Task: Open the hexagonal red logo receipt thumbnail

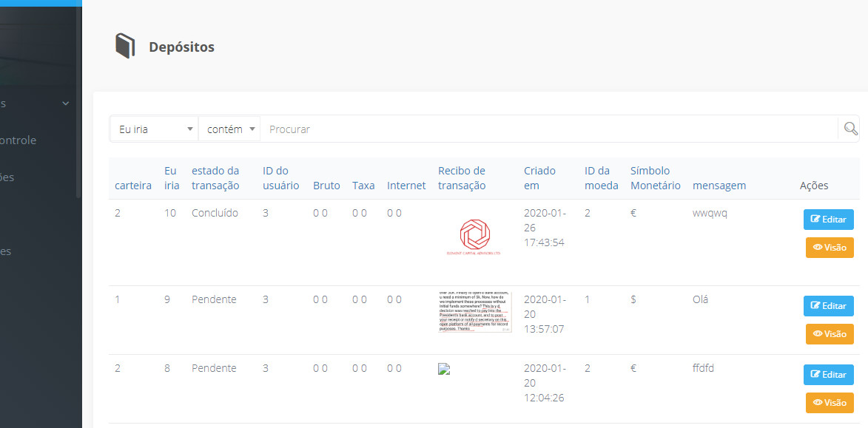Action: pos(476,235)
